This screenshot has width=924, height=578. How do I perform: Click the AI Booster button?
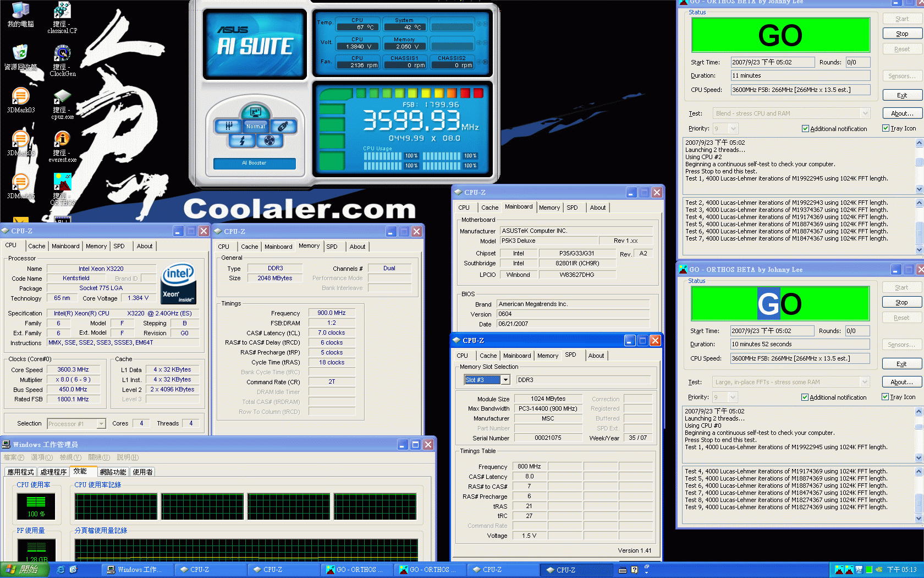[254, 163]
